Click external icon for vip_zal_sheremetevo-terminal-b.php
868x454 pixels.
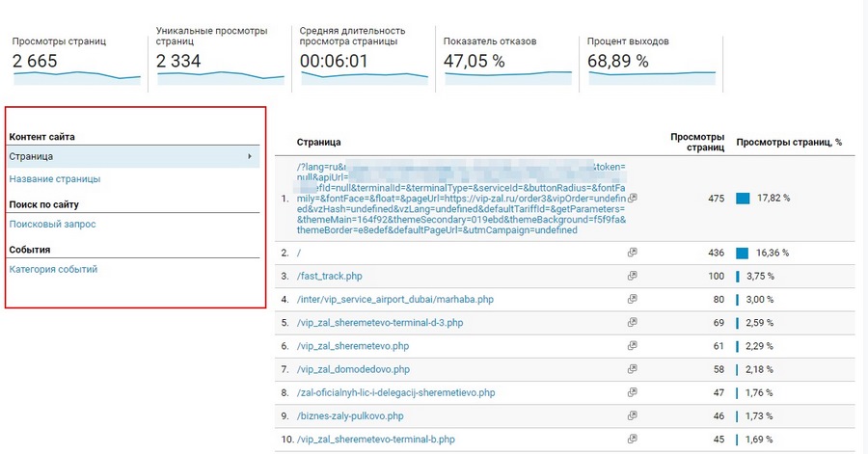[x=632, y=440]
